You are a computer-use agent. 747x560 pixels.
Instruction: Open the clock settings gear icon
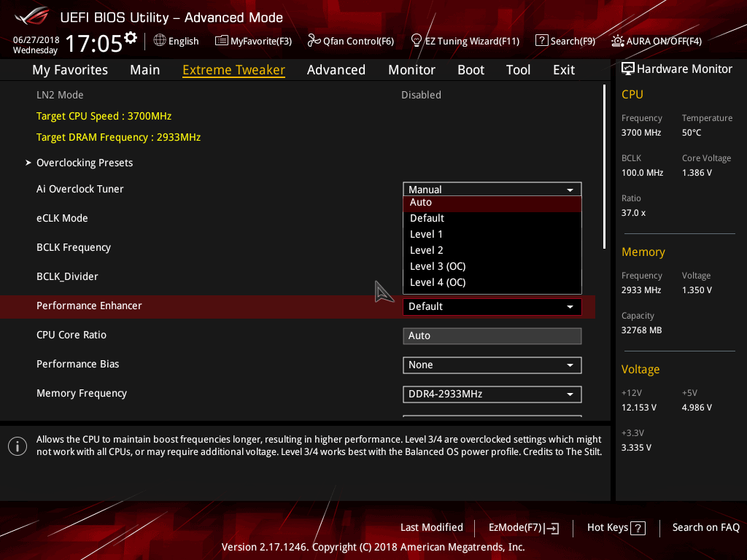click(x=131, y=38)
